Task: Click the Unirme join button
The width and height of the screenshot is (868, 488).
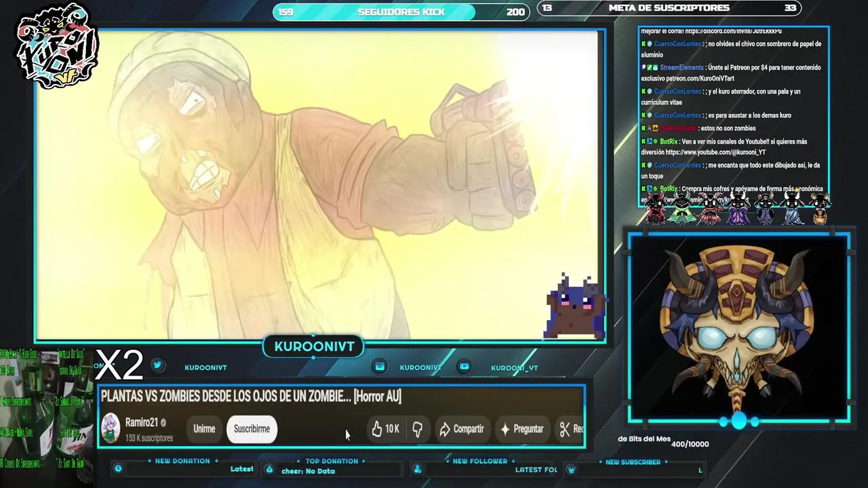Action: pos(204,429)
